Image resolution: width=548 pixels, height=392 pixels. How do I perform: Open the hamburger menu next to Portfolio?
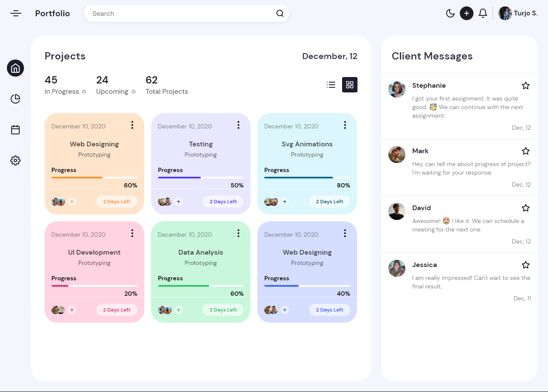[x=15, y=13]
